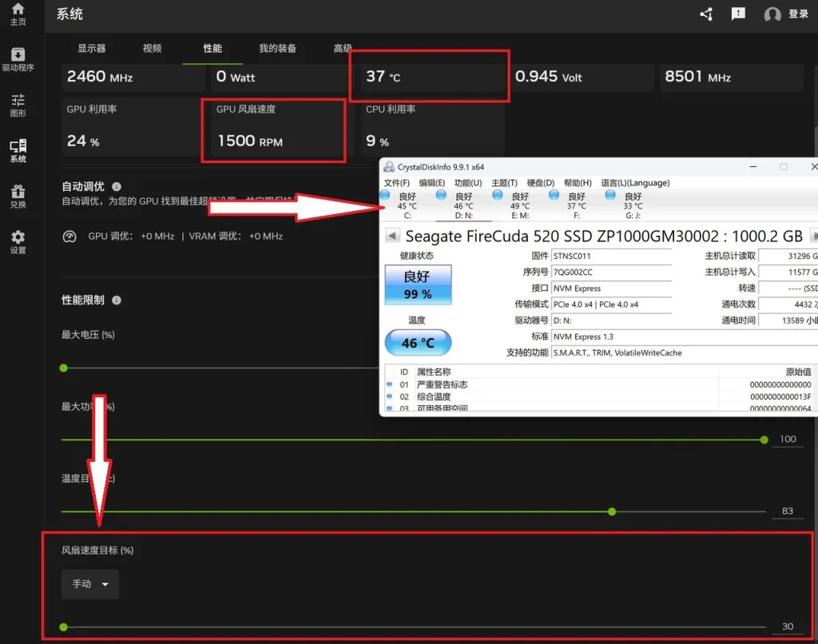Switch to the 视频 tab
The image size is (818, 644).
click(x=152, y=49)
